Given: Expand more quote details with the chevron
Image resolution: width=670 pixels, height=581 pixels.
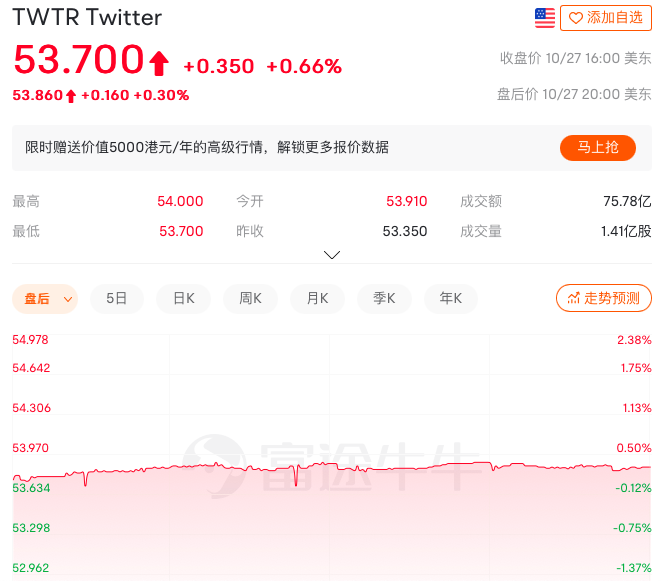Looking at the screenshot, I should click(332, 255).
